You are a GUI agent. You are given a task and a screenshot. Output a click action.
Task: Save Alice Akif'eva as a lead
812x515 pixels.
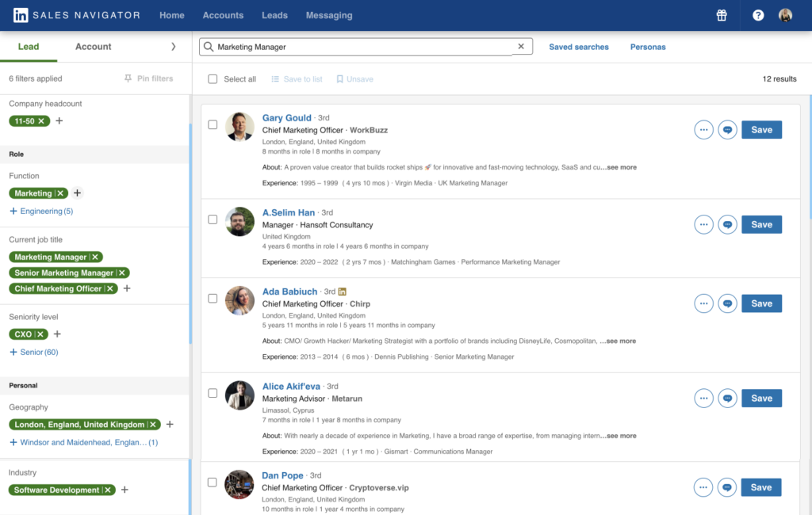click(760, 398)
